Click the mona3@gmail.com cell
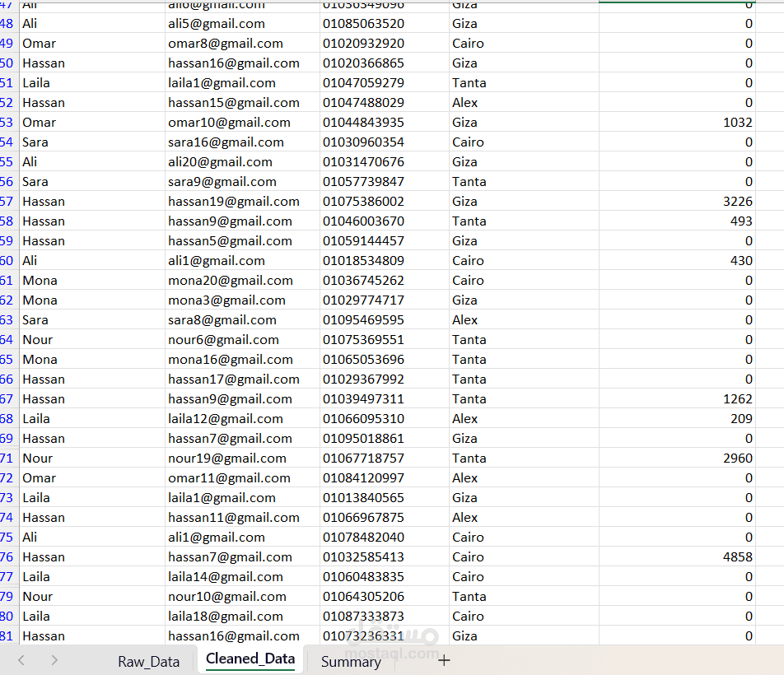 click(x=242, y=300)
